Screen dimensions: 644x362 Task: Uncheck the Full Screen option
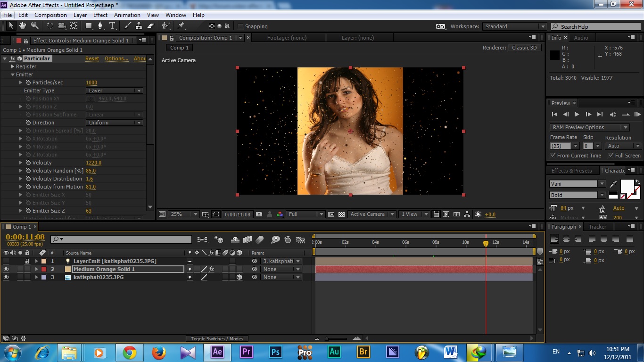tap(611, 155)
